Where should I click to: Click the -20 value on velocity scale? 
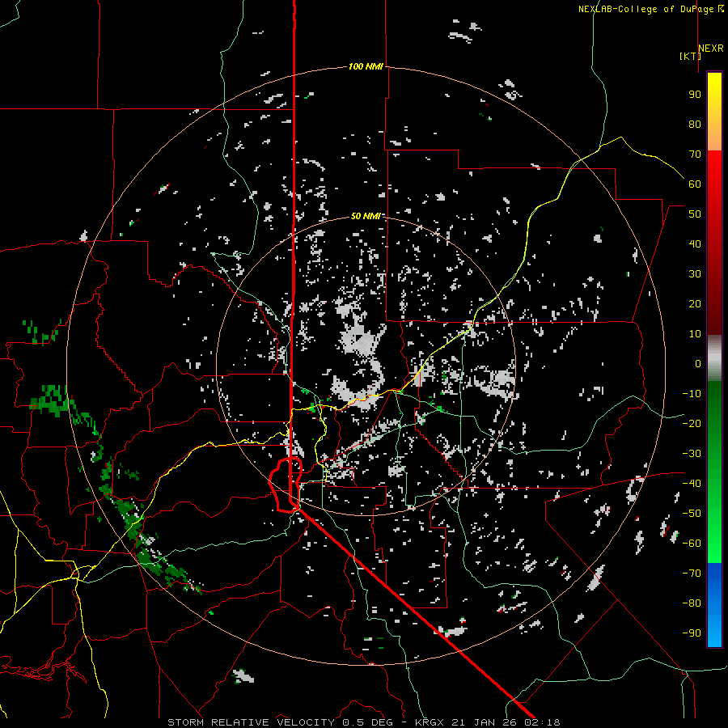pyautogui.click(x=692, y=424)
